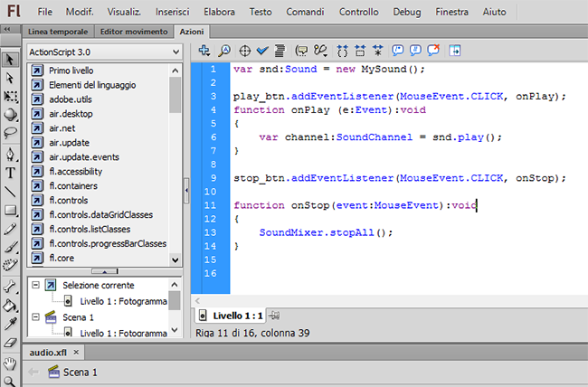Open the Inserisci menu
The width and height of the screenshot is (588, 387).
pyautogui.click(x=173, y=12)
